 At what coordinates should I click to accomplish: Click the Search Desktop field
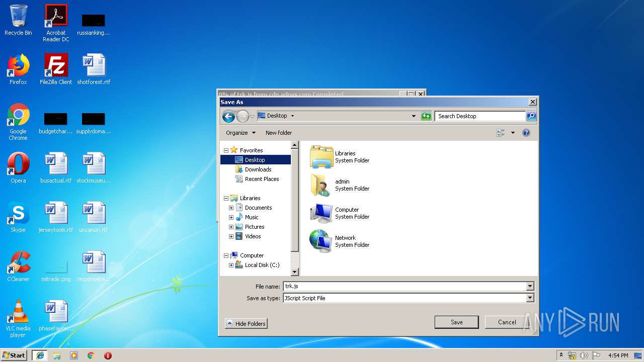480,116
